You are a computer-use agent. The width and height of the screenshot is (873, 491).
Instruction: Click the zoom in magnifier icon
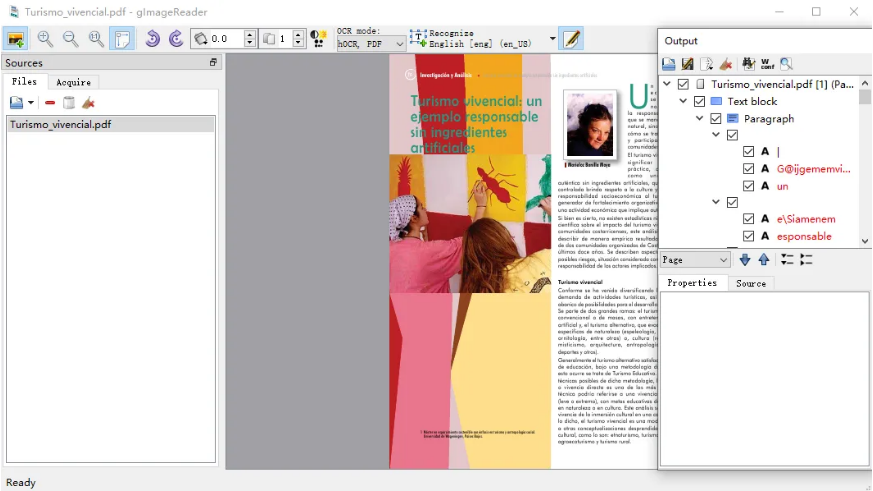45,39
